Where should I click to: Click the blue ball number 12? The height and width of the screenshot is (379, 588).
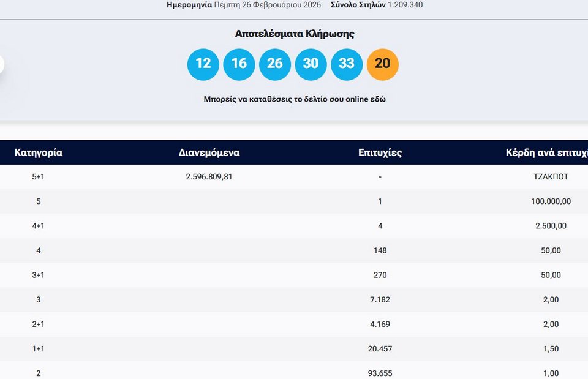tap(203, 64)
